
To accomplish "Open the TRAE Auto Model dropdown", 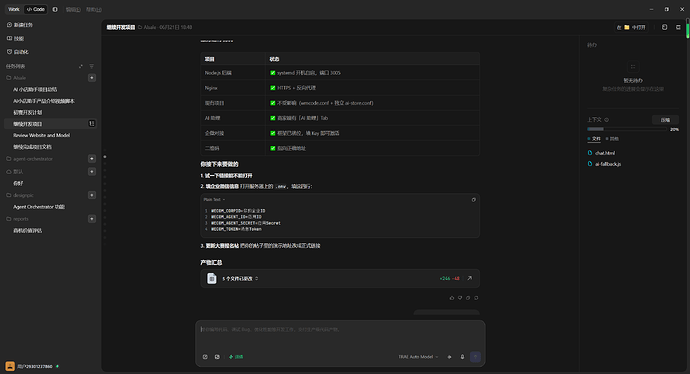I will (x=418, y=357).
